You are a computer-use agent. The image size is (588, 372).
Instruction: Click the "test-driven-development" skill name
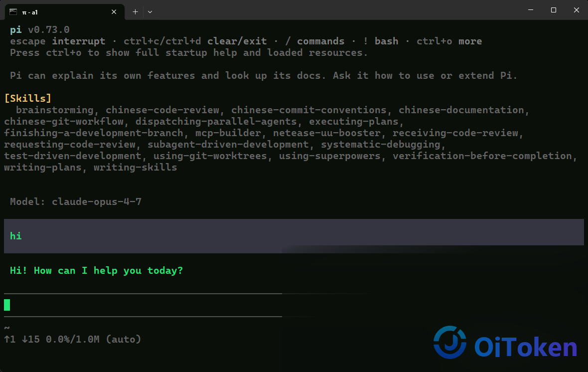73,156
